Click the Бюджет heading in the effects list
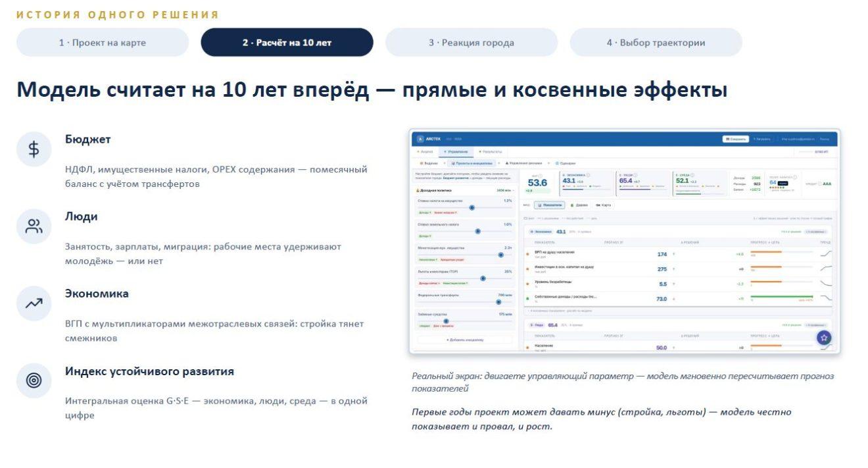868x468 pixels. 87,140
